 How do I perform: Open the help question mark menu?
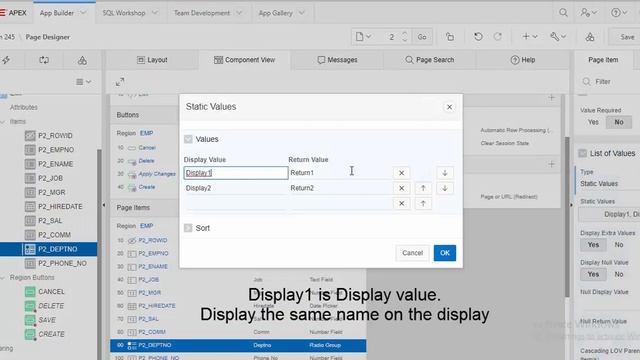coord(619,13)
